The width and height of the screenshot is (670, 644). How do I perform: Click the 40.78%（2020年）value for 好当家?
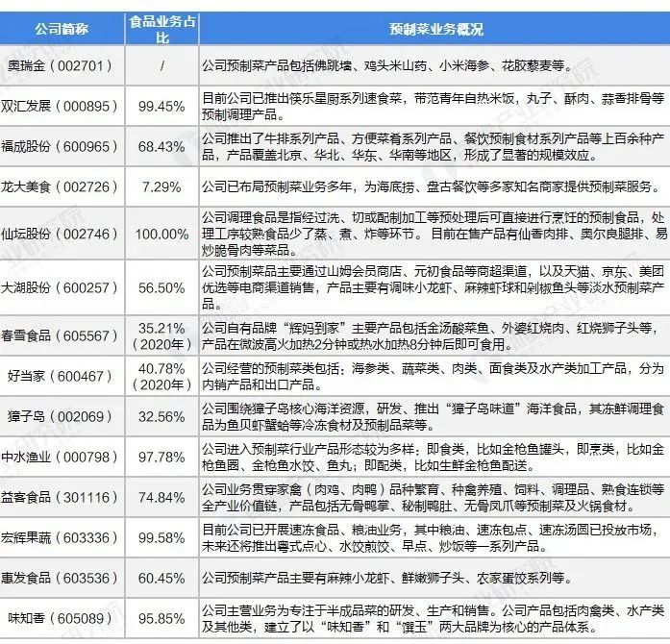[161, 376]
